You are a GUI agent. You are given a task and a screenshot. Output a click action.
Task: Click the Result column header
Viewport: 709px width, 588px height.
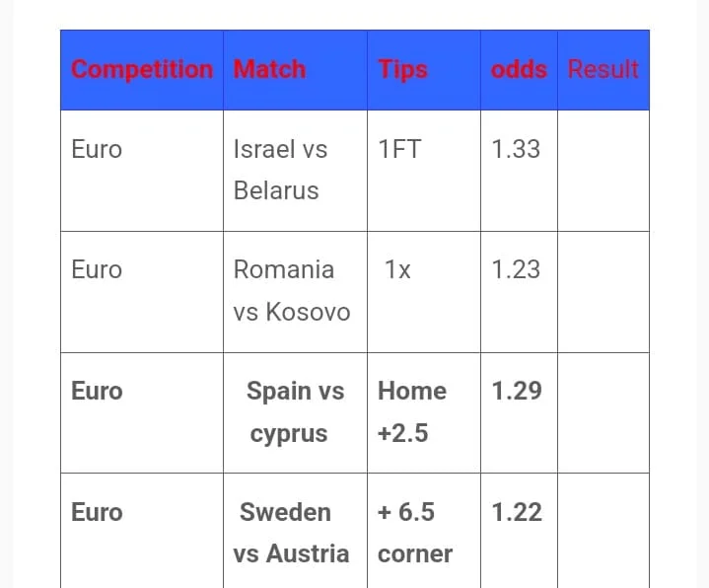tap(603, 69)
